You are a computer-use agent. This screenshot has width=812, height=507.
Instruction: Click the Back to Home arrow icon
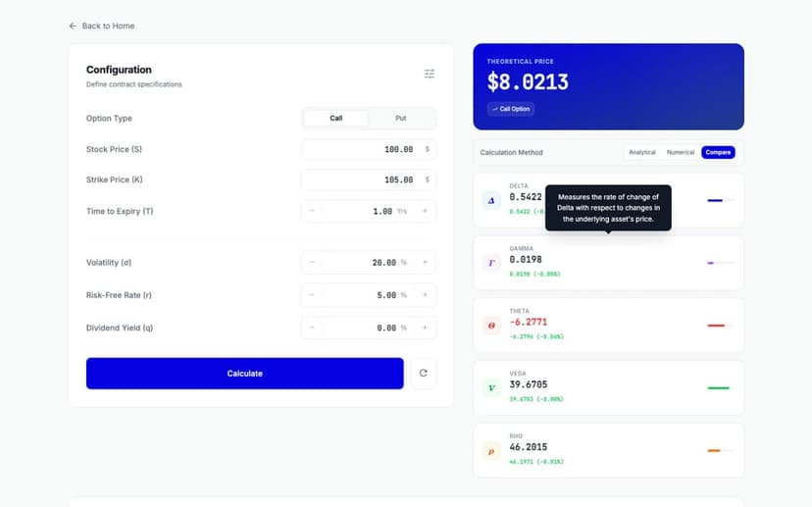click(x=73, y=25)
